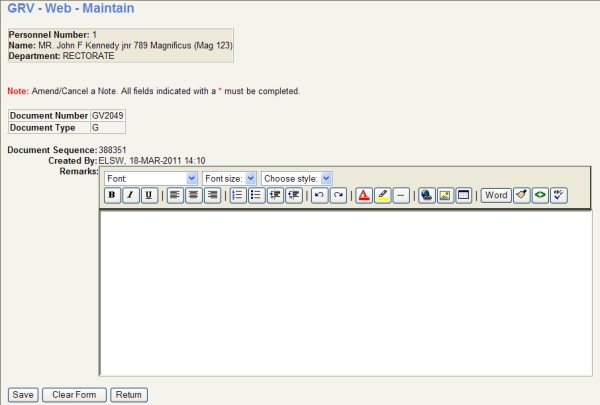Viewport: 600px width, 405px height.
Task: Click the Save button
Action: pyautogui.click(x=23, y=395)
